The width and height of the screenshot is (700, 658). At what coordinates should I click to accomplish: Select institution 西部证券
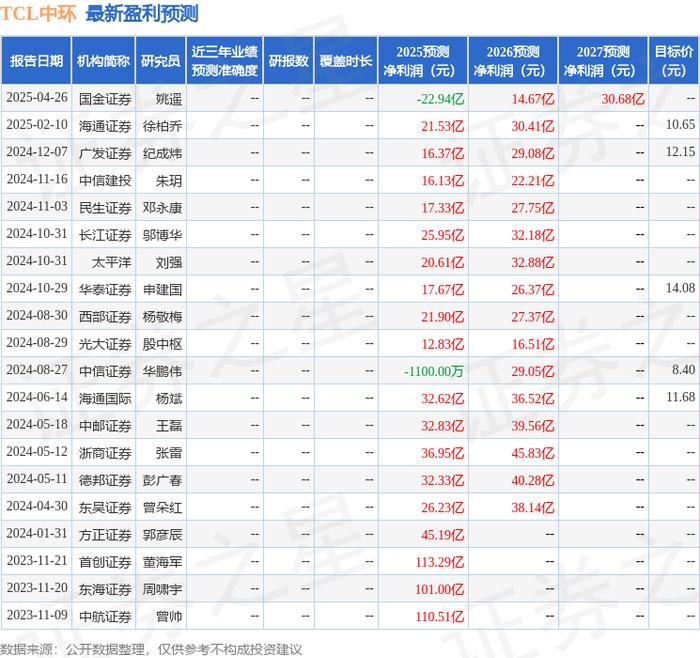(x=105, y=317)
